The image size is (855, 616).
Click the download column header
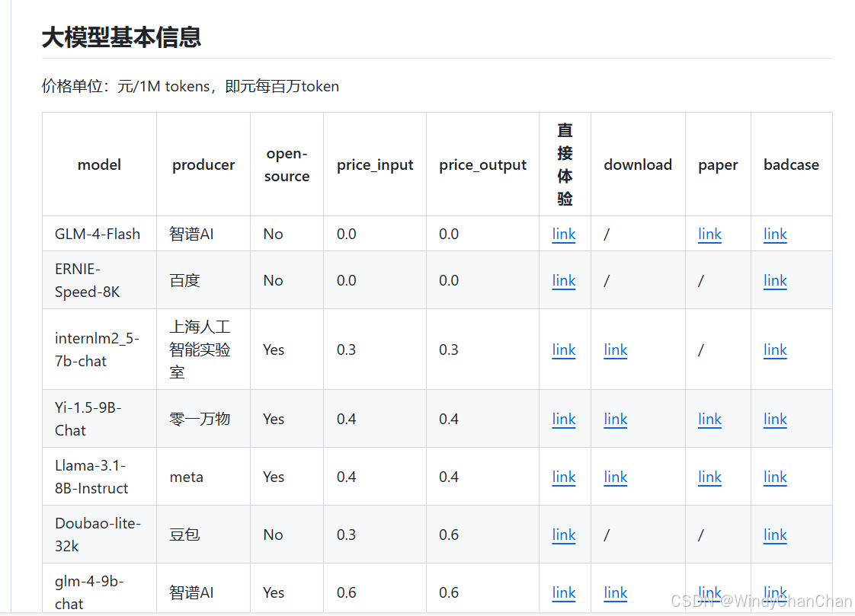pos(638,164)
